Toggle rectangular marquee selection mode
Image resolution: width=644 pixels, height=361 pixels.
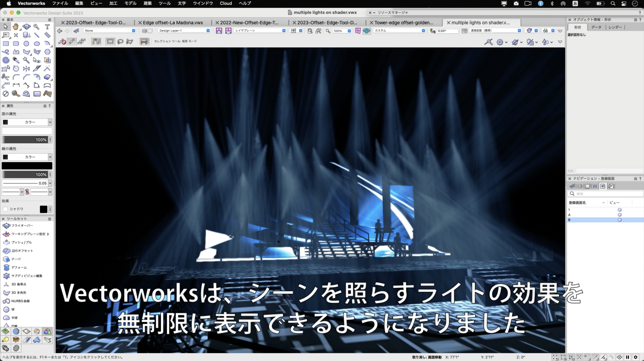[110, 41]
